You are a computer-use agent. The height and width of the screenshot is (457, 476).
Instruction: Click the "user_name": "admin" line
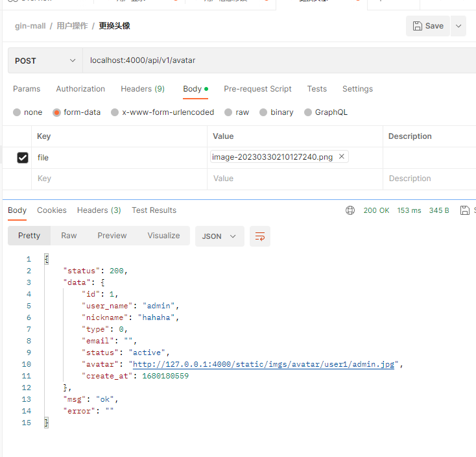click(x=130, y=306)
